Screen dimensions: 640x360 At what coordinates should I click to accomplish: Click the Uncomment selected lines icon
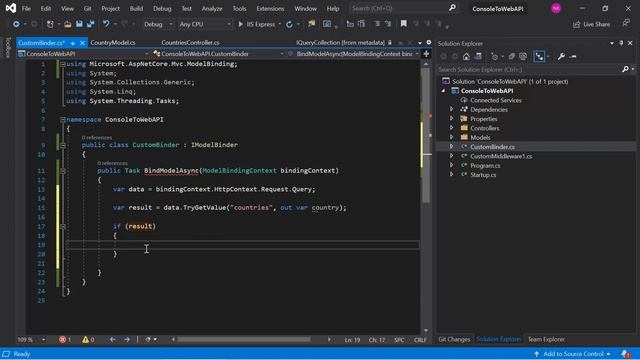(388, 24)
